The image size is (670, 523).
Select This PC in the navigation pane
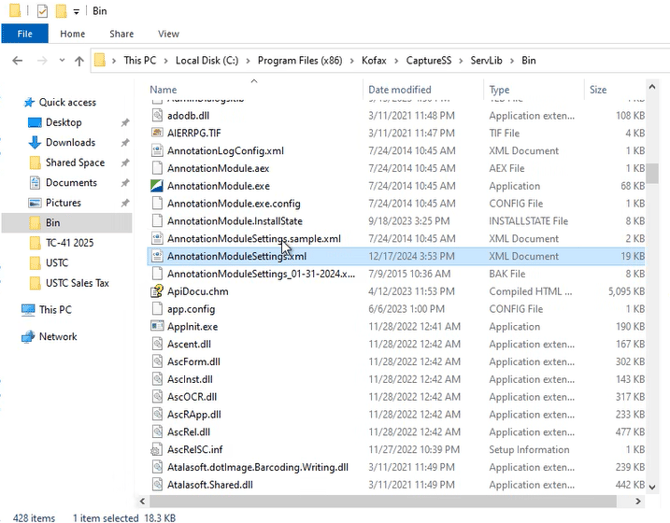coord(55,310)
